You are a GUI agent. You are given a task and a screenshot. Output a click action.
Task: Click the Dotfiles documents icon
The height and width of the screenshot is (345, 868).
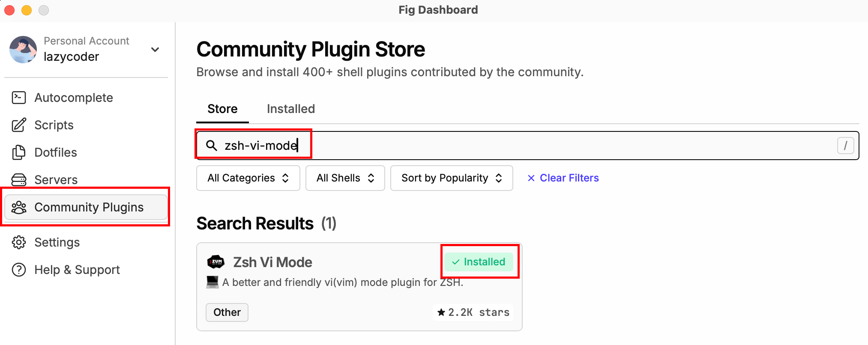tap(19, 152)
